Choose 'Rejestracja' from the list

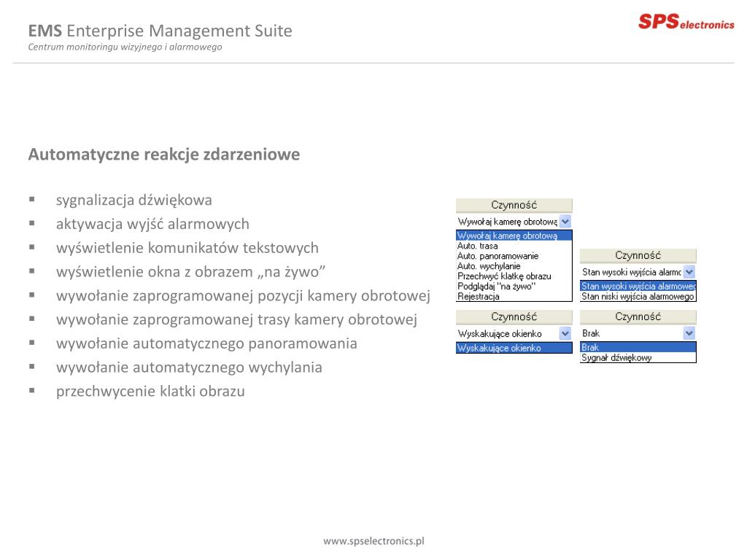pyautogui.click(x=514, y=296)
